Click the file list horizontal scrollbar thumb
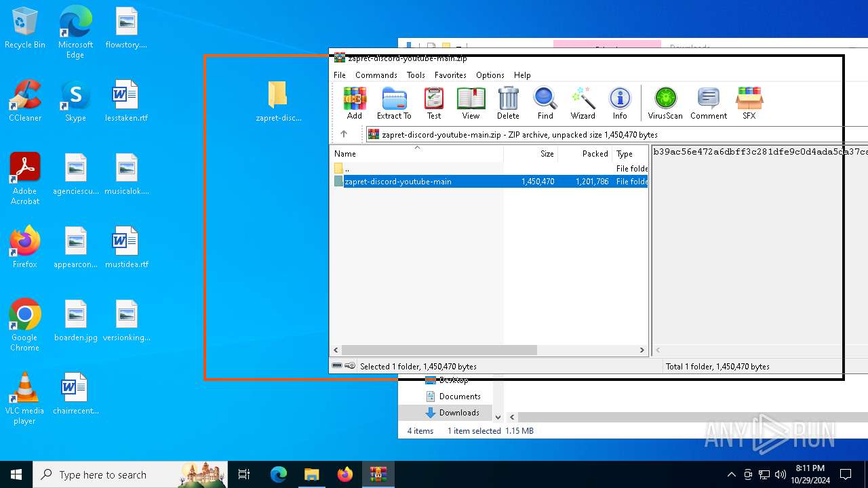 pos(440,350)
